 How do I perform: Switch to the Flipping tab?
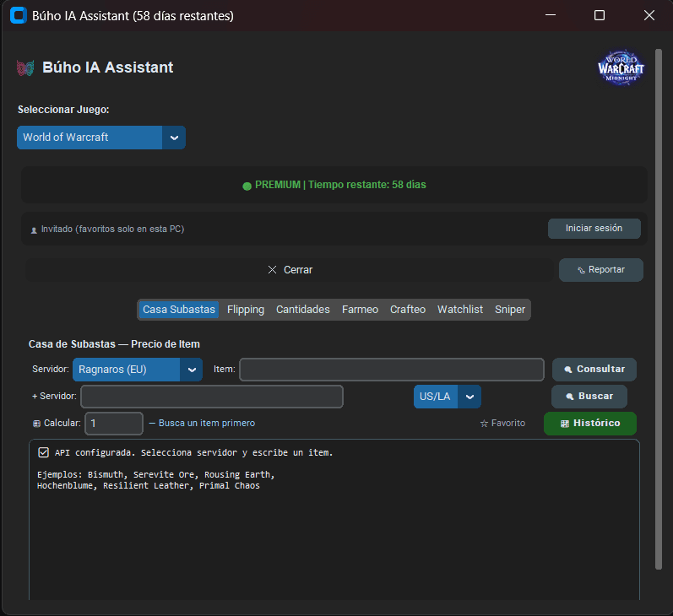point(246,310)
